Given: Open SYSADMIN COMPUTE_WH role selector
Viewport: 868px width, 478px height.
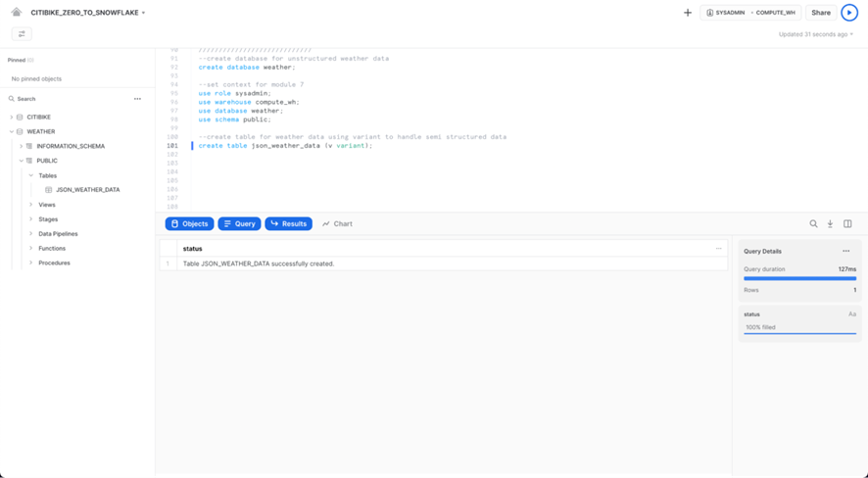Looking at the screenshot, I should point(750,13).
